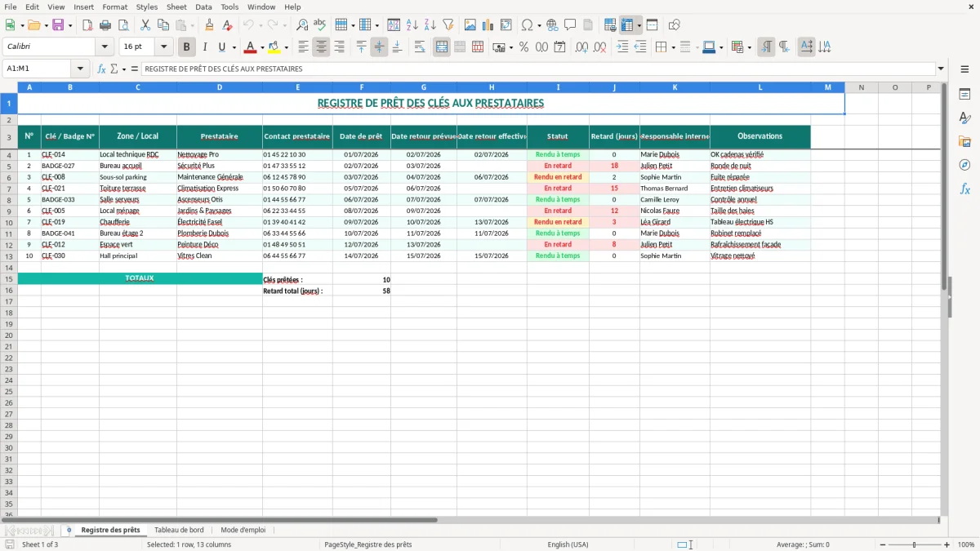This screenshot has height=551, width=980.
Task: Open the Function Wizard beside the Name Box
Action: tap(102, 69)
